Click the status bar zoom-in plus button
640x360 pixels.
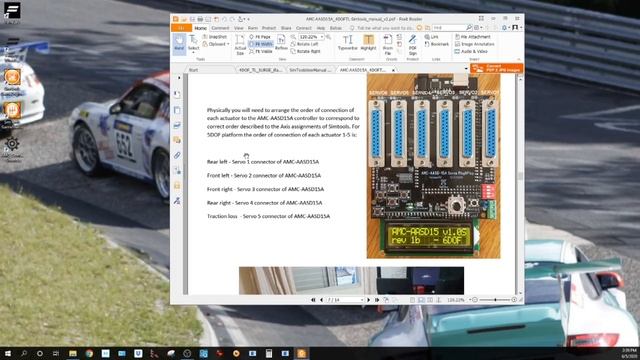coord(514,300)
